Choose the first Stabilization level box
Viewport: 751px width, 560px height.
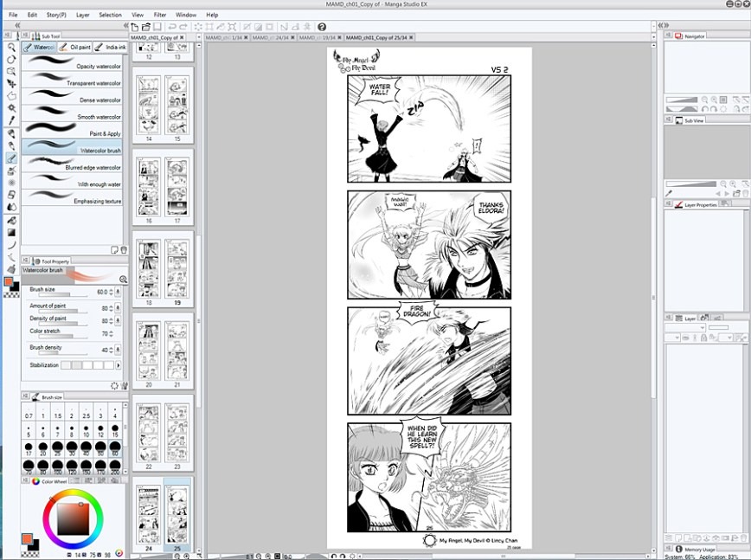coord(66,365)
